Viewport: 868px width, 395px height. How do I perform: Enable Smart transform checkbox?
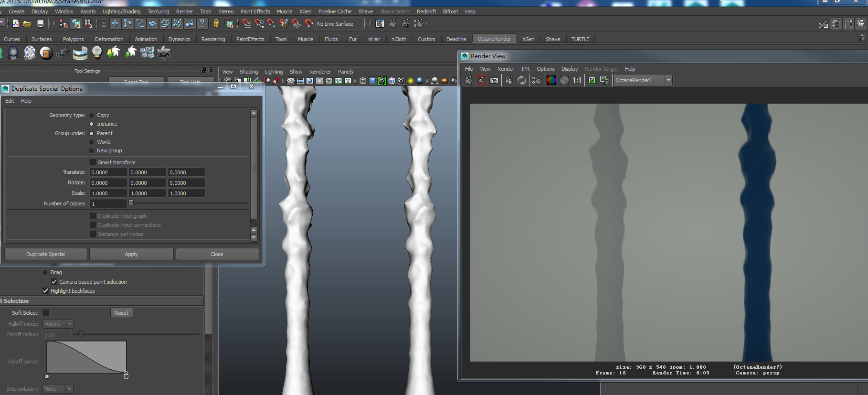coord(93,162)
